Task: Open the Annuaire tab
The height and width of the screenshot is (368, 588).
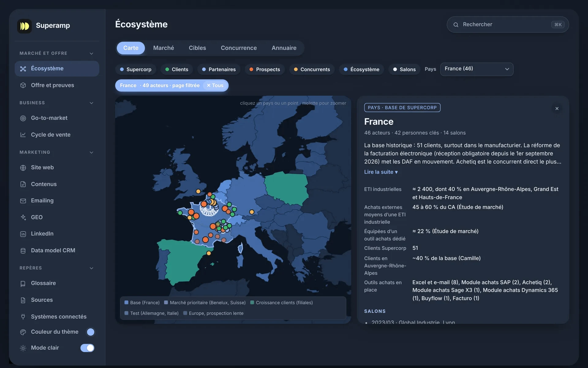Action: point(284,48)
